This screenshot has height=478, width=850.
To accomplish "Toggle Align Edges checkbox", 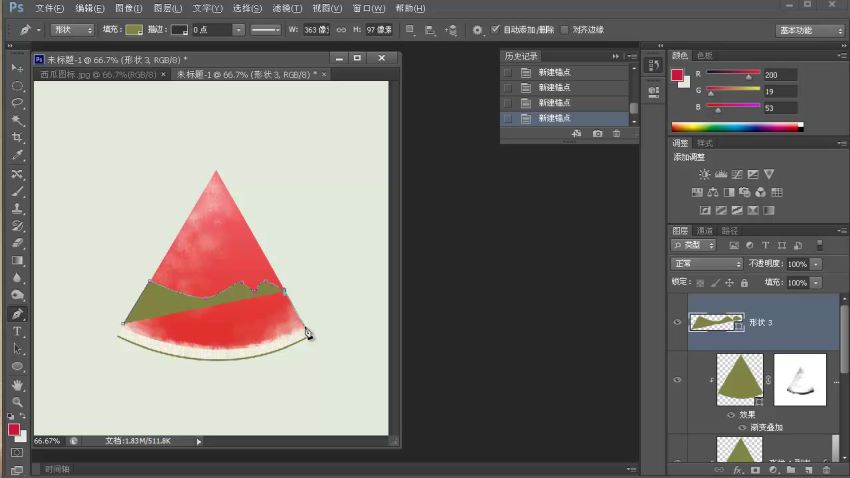I will (x=564, y=29).
